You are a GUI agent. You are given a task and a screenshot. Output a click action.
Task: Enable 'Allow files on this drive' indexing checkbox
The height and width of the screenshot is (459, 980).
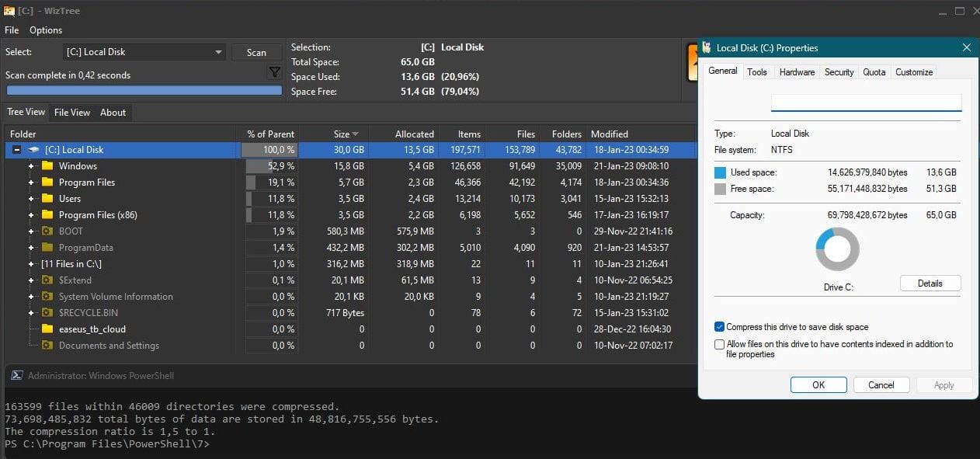pos(719,344)
